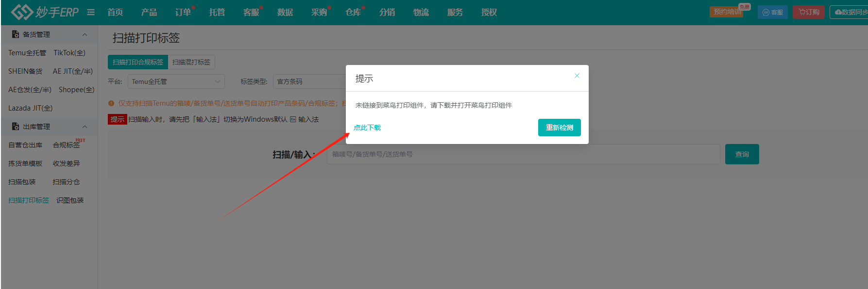This screenshot has height=289, width=868.
Task: Click the orange warning info icon
Action: [111, 103]
